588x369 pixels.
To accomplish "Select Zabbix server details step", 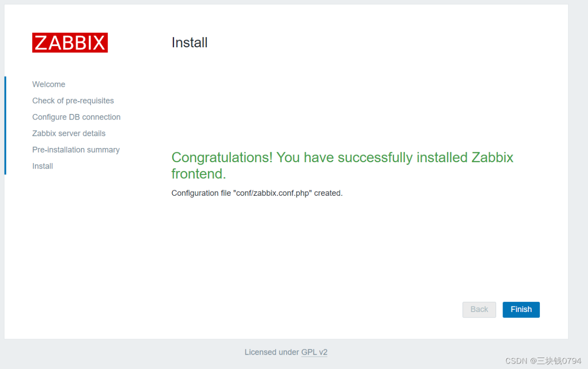I will click(69, 133).
